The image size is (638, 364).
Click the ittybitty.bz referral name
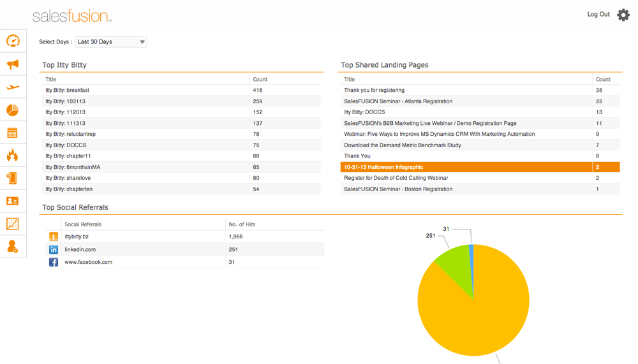77,237
